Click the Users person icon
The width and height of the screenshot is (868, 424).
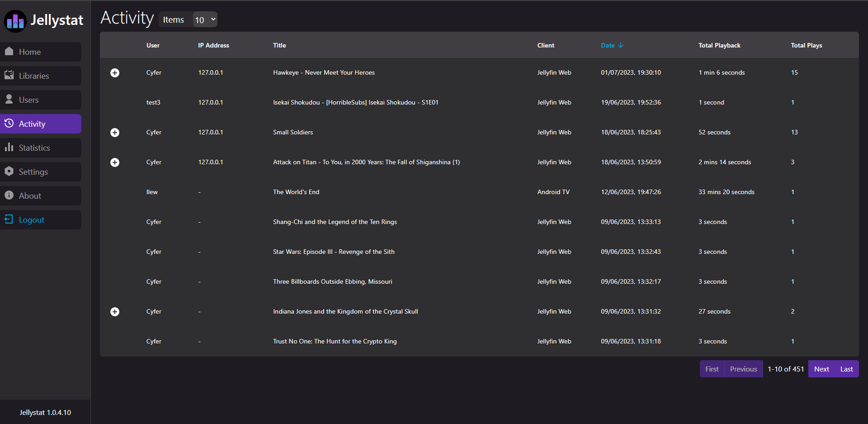pos(9,100)
